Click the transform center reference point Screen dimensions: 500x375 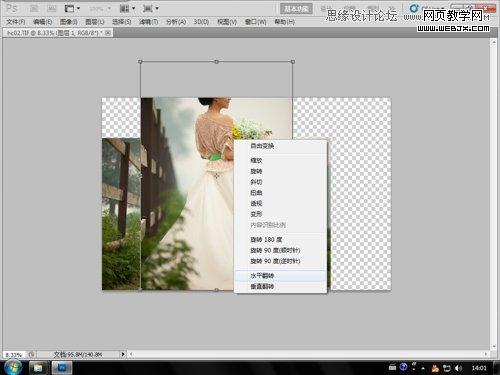coord(217,176)
